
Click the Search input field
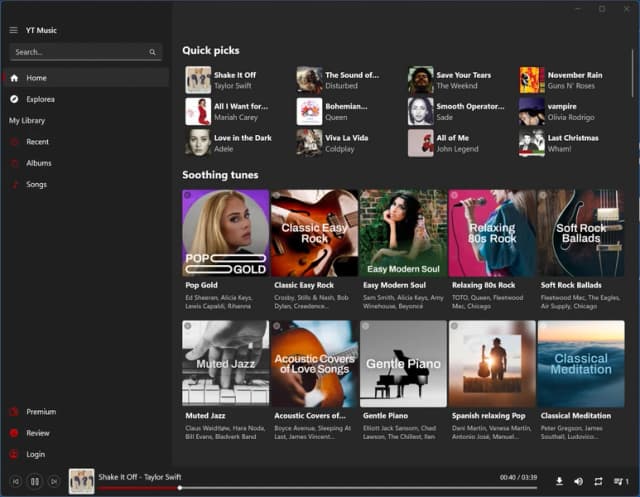(85, 52)
